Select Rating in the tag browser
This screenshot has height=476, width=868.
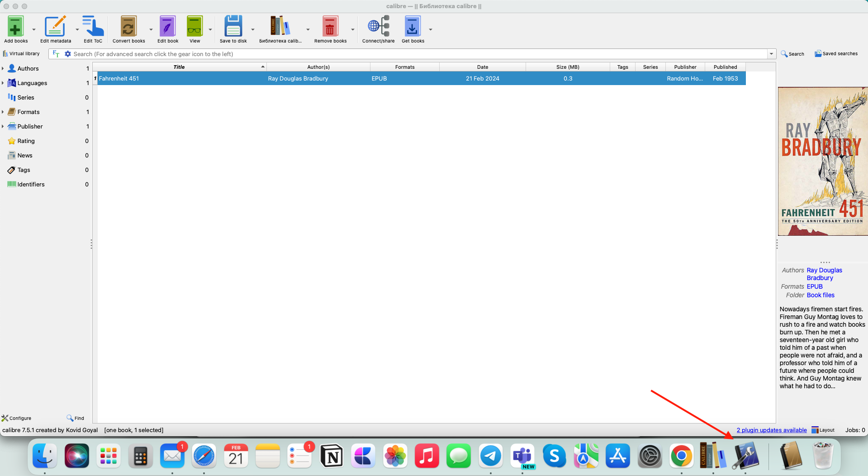(x=26, y=141)
